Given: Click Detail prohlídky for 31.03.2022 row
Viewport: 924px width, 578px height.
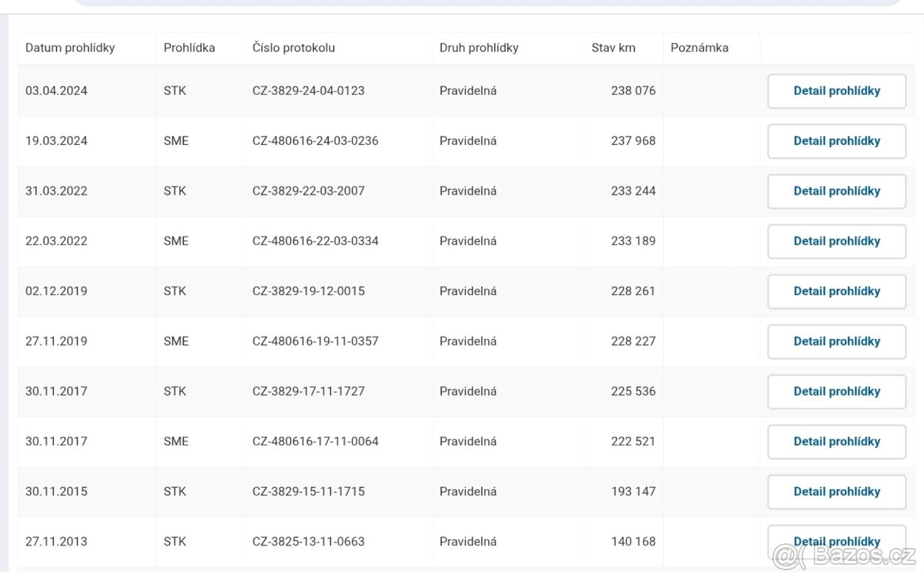Looking at the screenshot, I should [x=836, y=191].
